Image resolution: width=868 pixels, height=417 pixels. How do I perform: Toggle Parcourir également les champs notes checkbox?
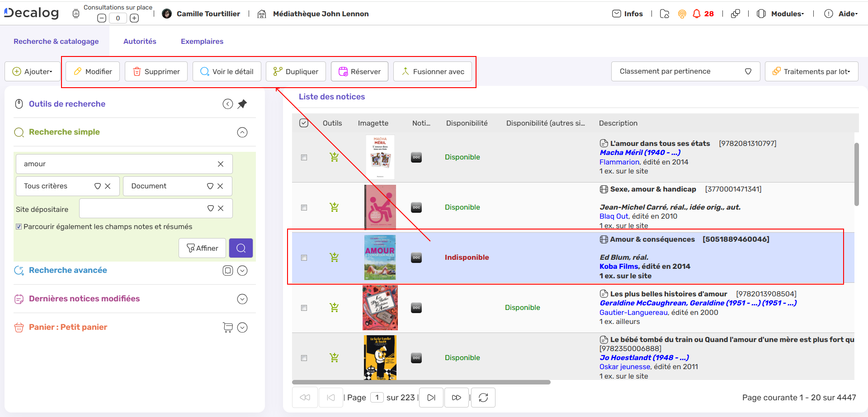(x=19, y=227)
